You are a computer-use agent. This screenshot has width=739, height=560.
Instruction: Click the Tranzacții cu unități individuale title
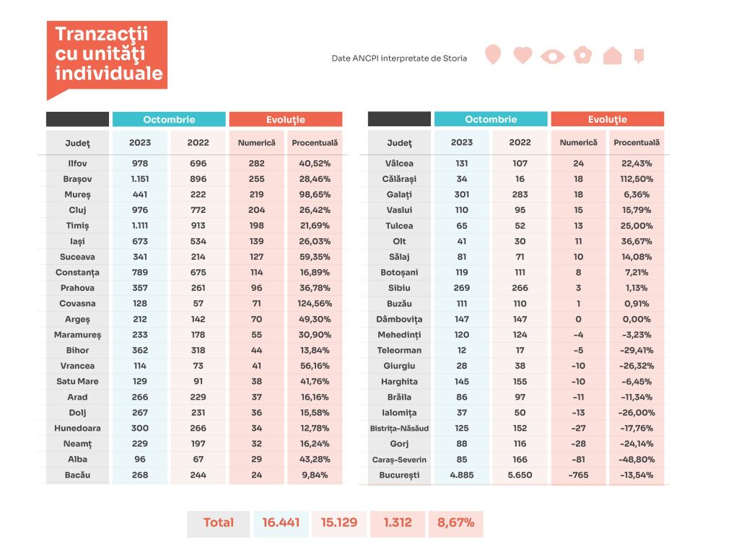tap(108, 54)
